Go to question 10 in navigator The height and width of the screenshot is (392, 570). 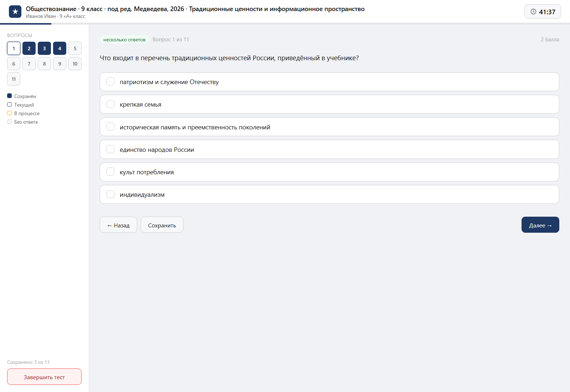point(75,64)
